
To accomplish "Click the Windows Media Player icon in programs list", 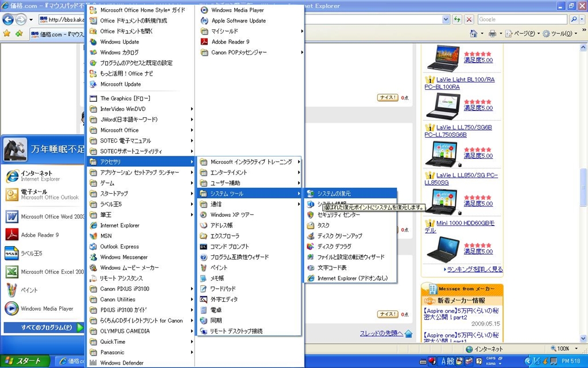I will coord(204,10).
